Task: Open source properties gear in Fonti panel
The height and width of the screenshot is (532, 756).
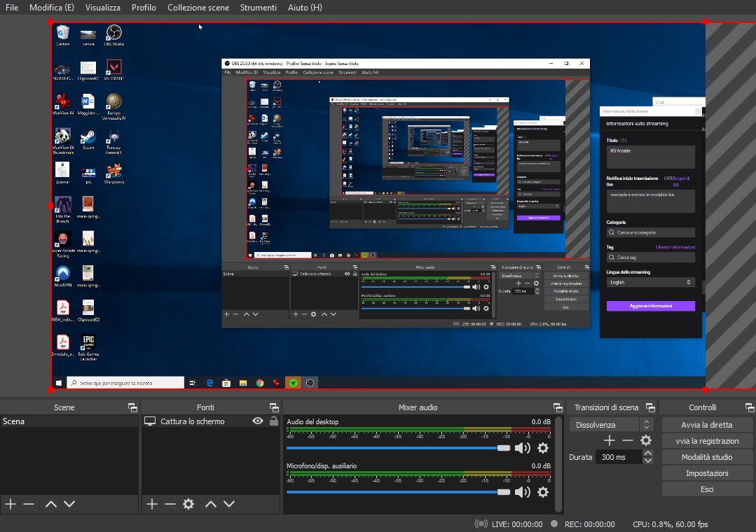Action: 188,504
